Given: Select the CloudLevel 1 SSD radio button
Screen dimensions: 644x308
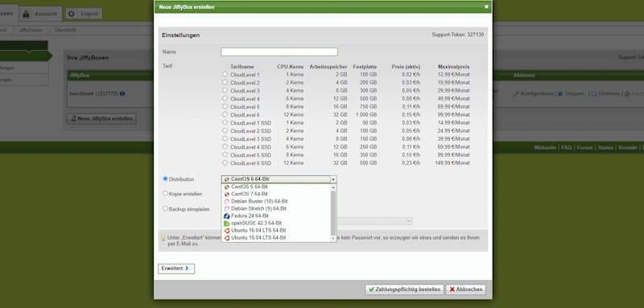Looking at the screenshot, I should 225,122.
